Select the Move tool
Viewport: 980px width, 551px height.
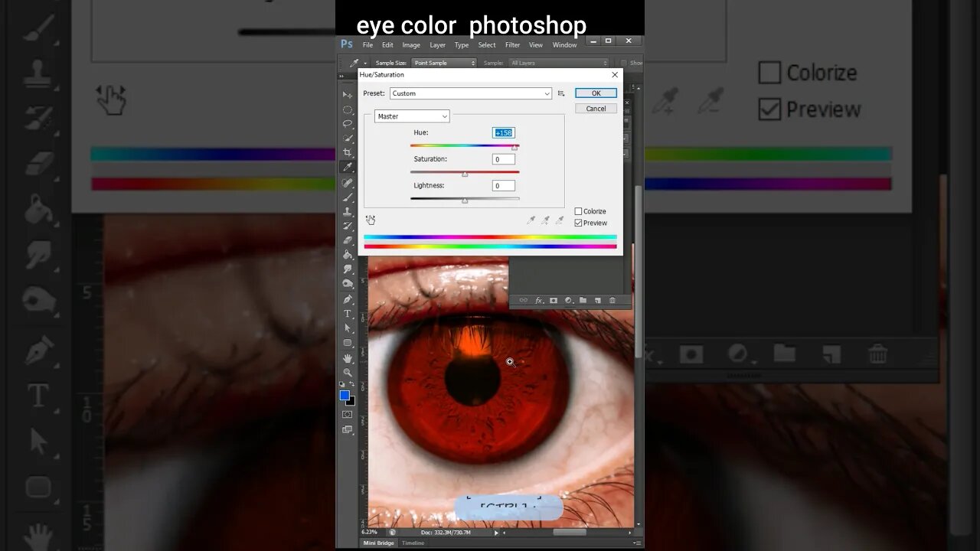348,95
